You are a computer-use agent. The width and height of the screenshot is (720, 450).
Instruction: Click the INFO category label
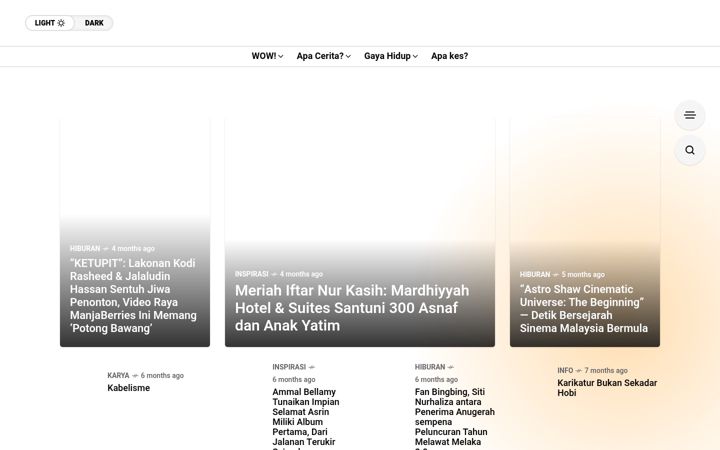pos(565,371)
